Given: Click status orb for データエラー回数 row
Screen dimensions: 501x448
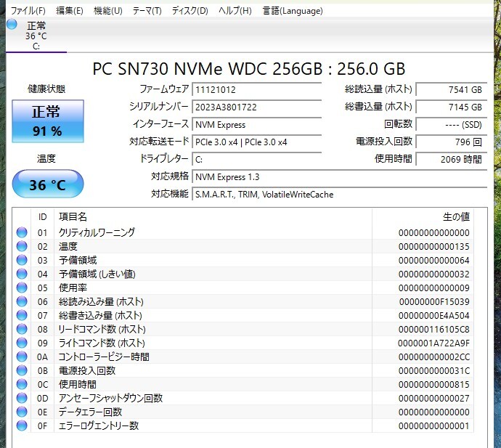Looking at the screenshot, I should coord(22,412).
